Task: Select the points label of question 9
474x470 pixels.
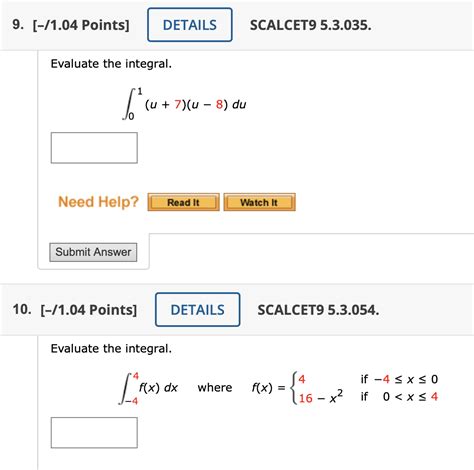Action: pos(81,25)
